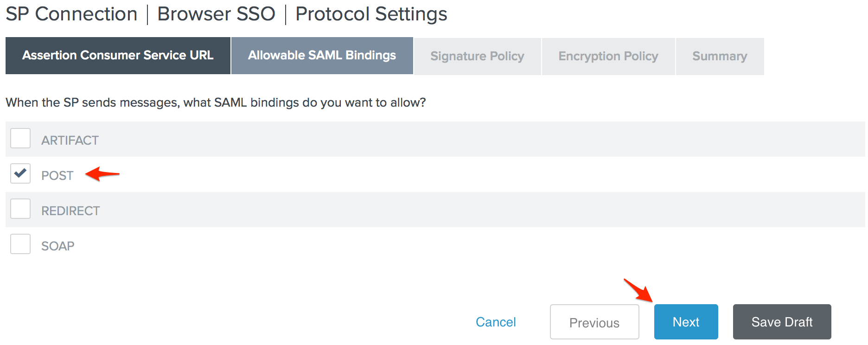This screenshot has height=345, width=868.
Task: Click the ARTIFACT label text
Action: 70,141
